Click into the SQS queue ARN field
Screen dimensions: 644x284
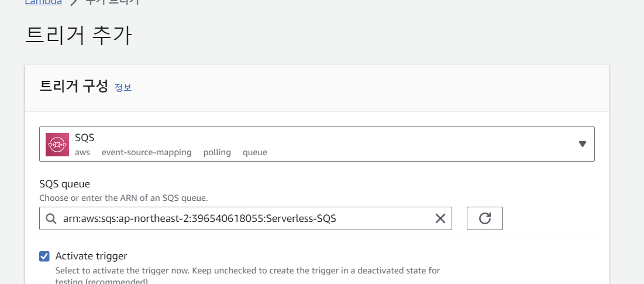(x=246, y=218)
